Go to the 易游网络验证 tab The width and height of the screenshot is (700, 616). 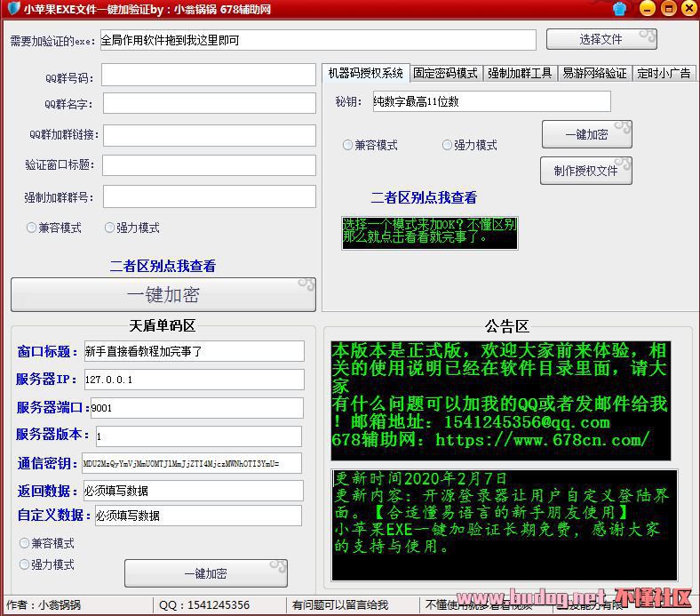[x=594, y=73]
